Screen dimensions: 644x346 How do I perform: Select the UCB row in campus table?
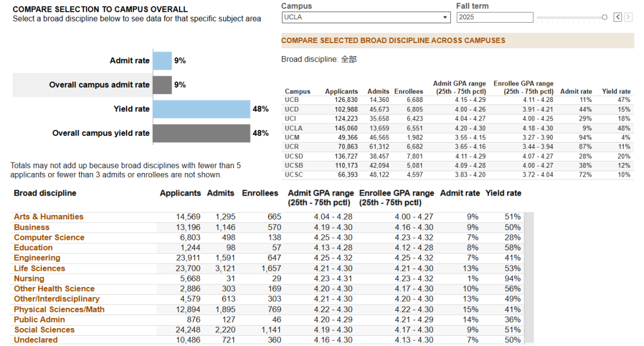pos(457,100)
